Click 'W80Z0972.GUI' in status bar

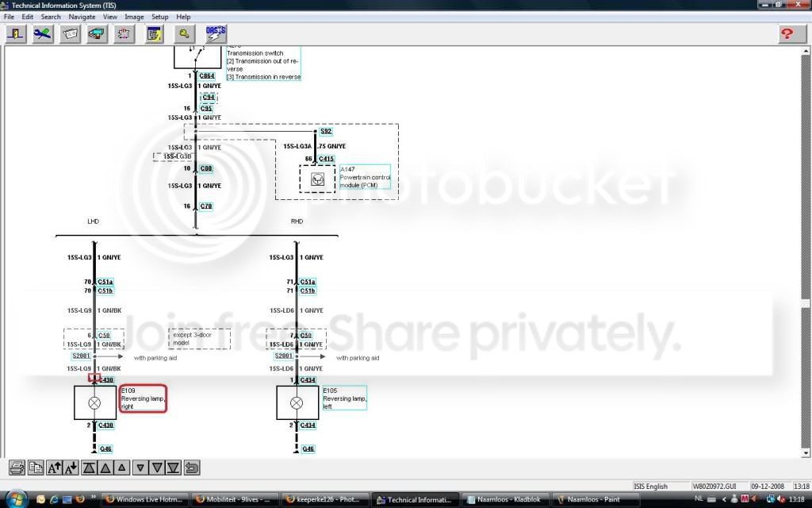714,487
